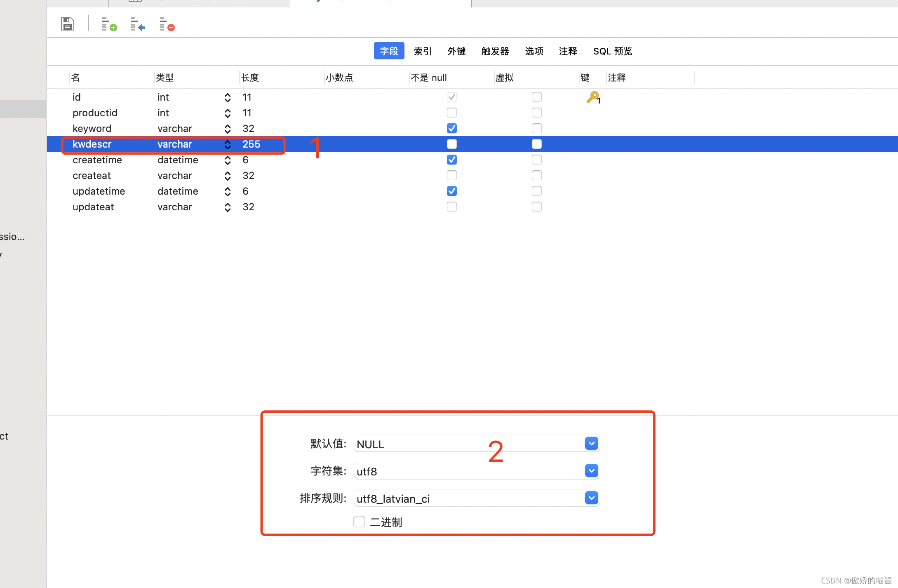The image size is (898, 588).
Task: Enable 不是 null for the kwdescr field
Action: coord(451,144)
